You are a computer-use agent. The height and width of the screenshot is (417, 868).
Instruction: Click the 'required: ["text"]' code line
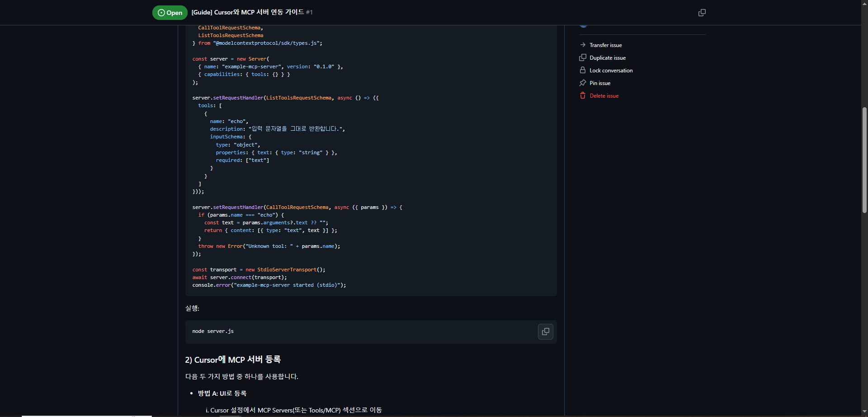(242, 161)
